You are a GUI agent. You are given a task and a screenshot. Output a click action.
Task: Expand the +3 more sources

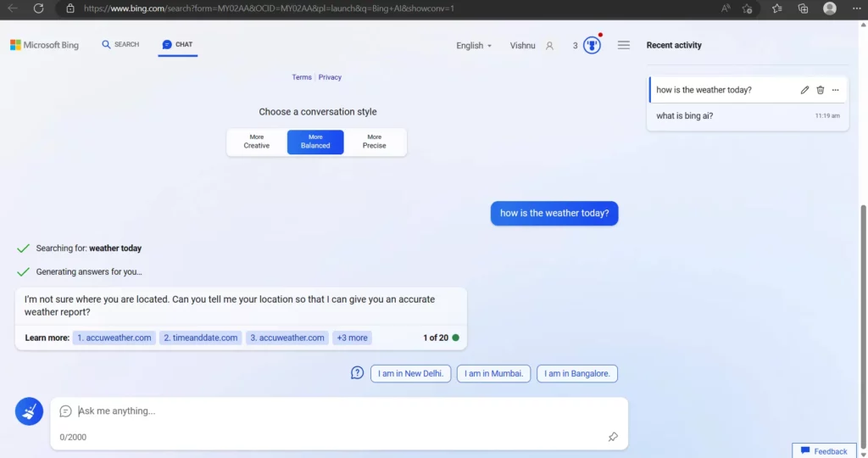tap(352, 338)
